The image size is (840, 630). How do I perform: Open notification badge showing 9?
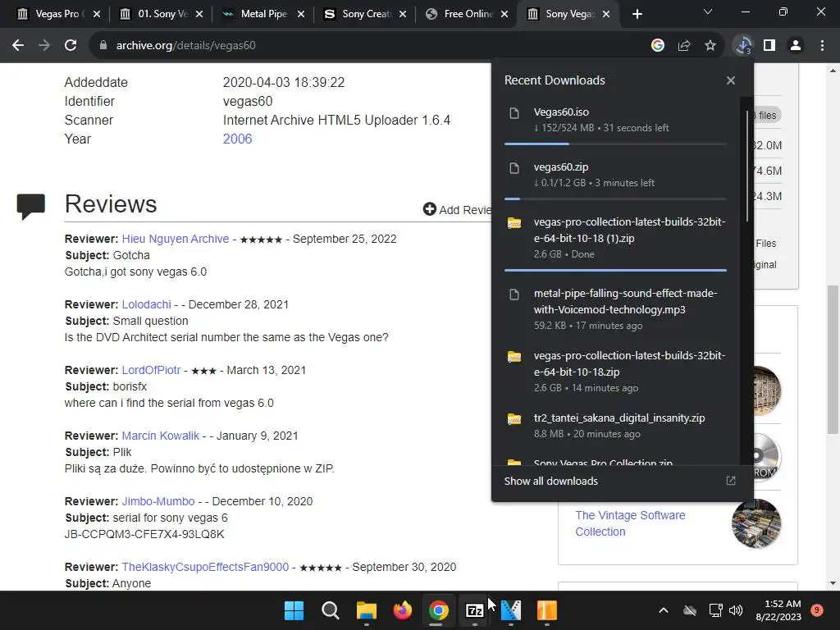(817, 610)
